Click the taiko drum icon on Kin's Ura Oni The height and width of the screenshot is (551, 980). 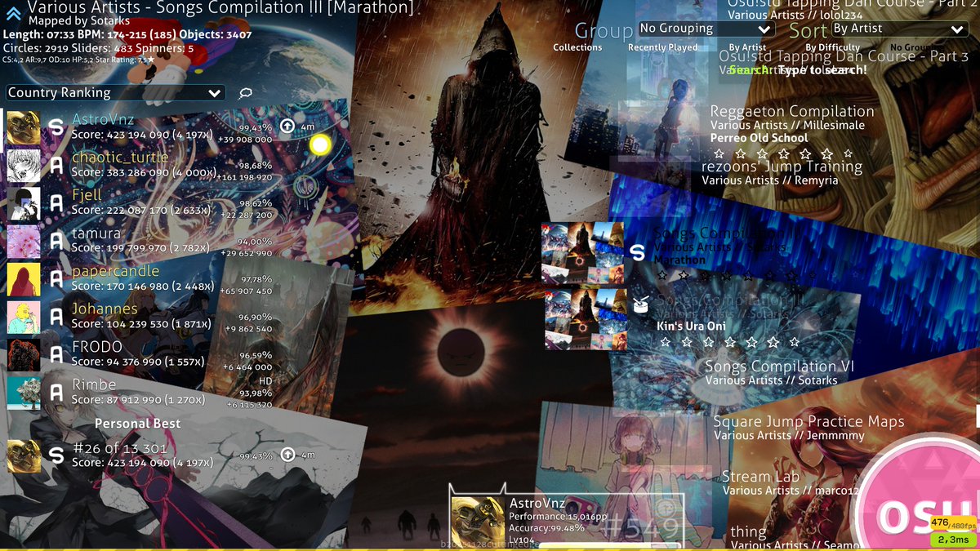[640, 305]
